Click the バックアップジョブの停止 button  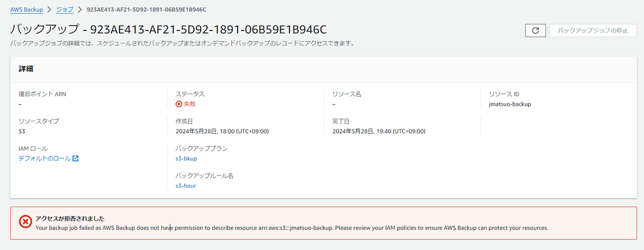(593, 31)
